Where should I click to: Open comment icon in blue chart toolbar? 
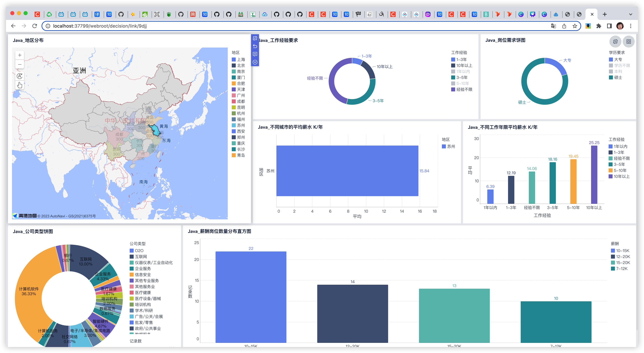pos(255,54)
